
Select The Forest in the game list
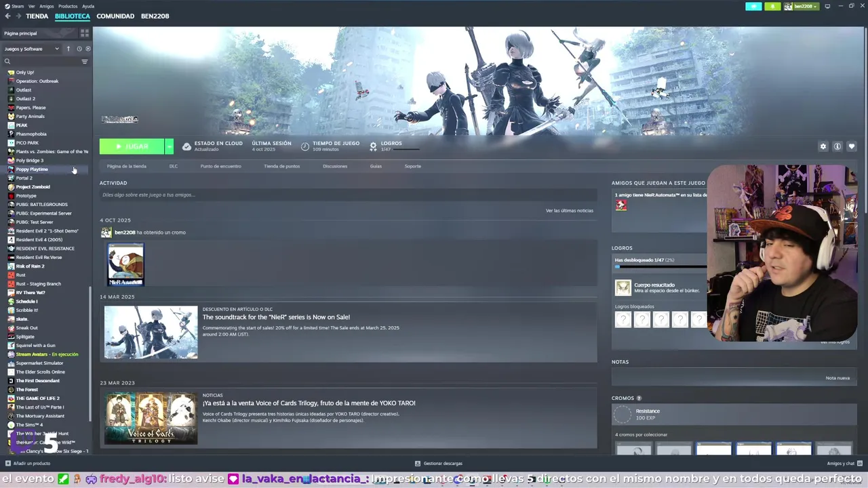click(x=27, y=390)
